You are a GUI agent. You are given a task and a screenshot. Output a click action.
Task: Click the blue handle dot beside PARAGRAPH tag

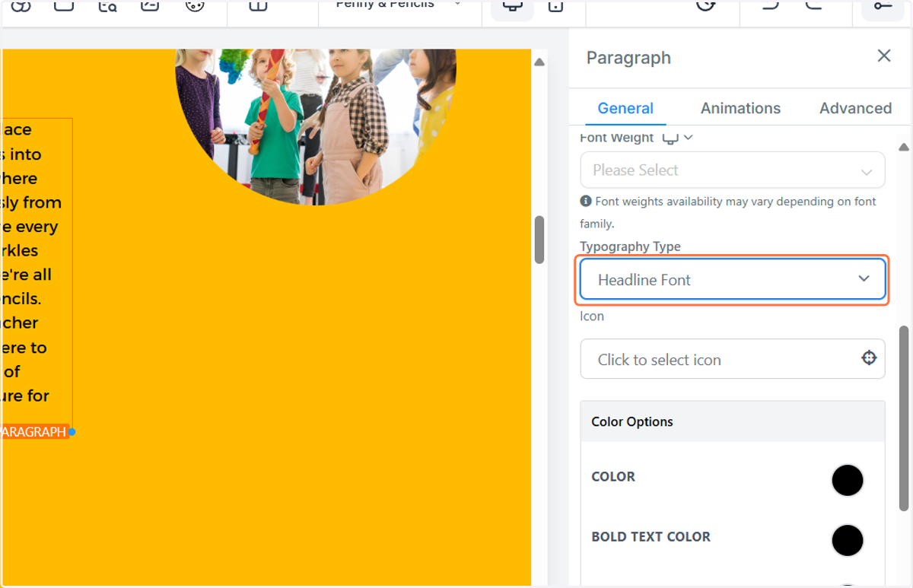pyautogui.click(x=72, y=432)
